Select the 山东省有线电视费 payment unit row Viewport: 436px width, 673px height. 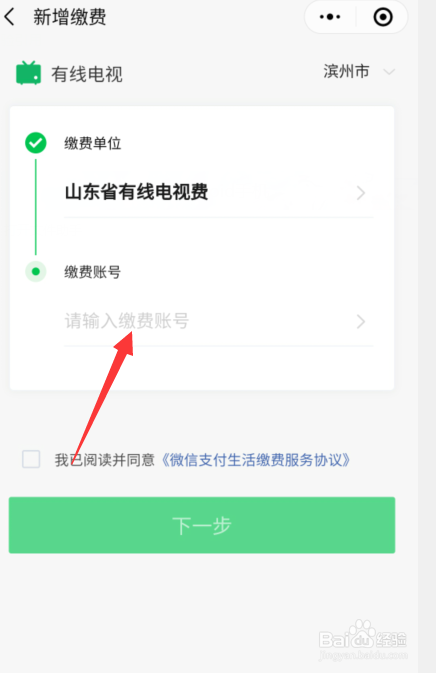219,192
